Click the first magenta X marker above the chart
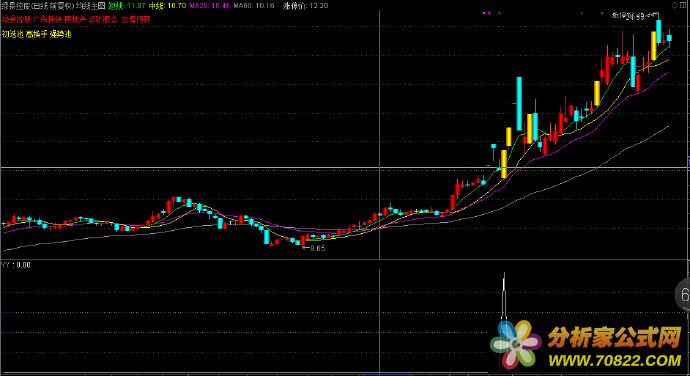This screenshot has width=690, height=376. (x=484, y=13)
